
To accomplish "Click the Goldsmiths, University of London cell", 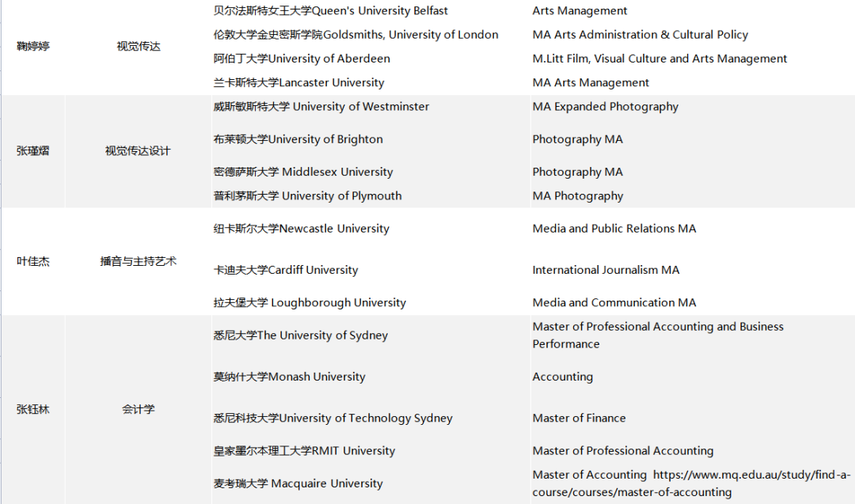I will pos(355,35).
